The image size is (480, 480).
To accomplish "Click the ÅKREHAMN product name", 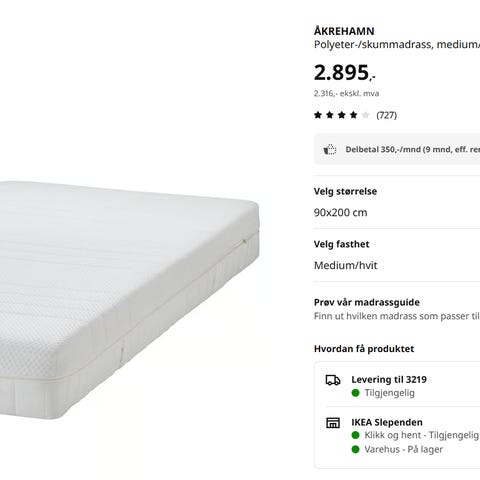I will coord(344,31).
